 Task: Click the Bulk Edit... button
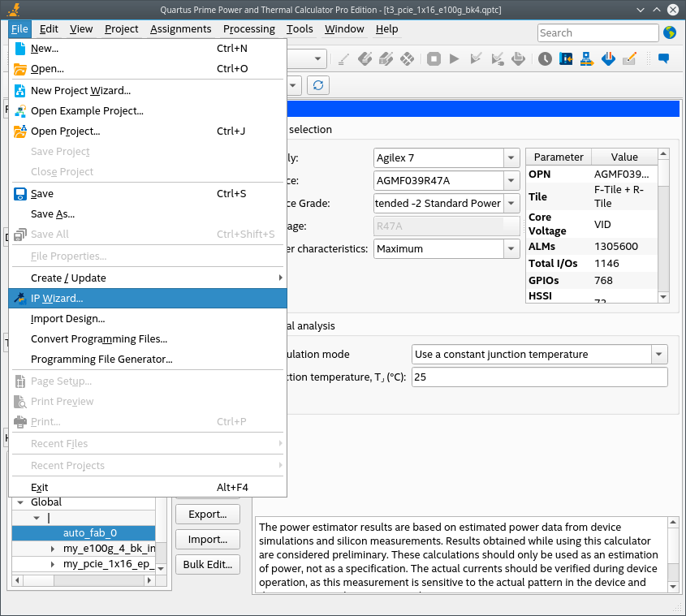[x=207, y=565]
